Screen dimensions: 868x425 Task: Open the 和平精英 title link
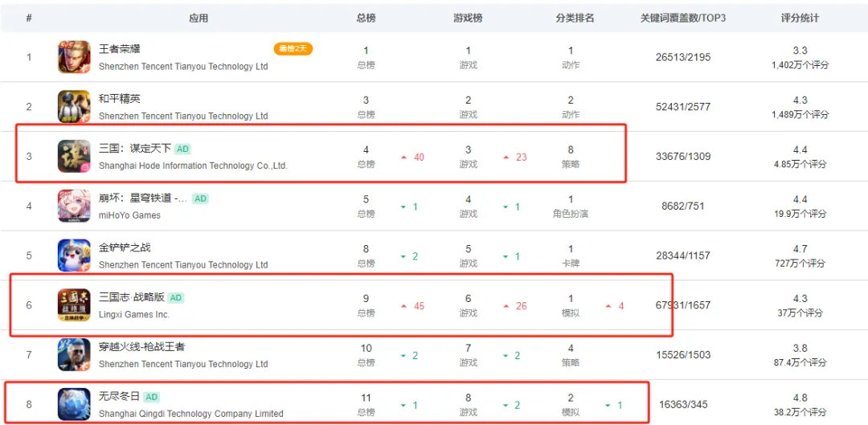pyautogui.click(x=120, y=99)
